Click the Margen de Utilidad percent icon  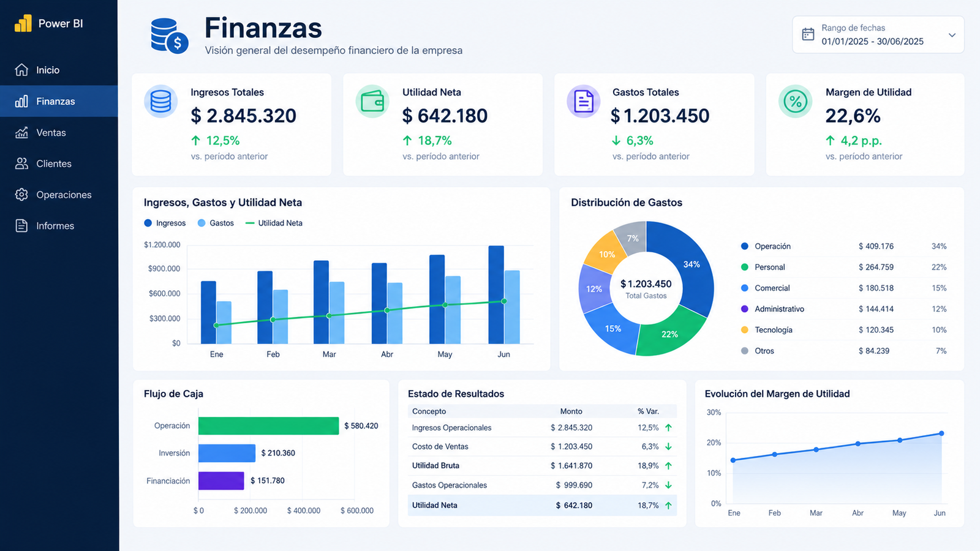795,102
